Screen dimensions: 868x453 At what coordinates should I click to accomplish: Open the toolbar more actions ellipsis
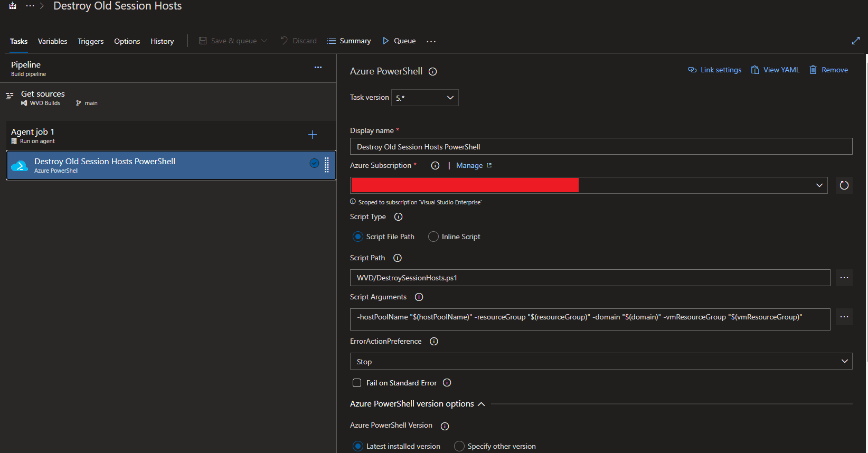point(431,41)
